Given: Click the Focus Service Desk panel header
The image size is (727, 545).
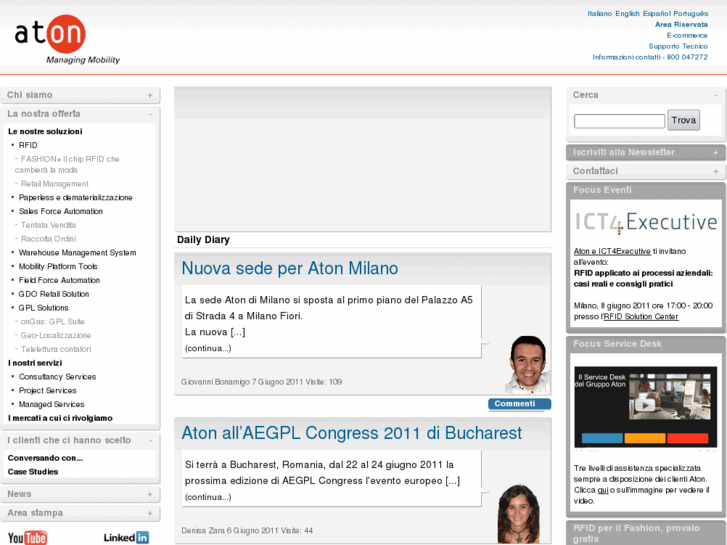Looking at the screenshot, I should coord(645,344).
